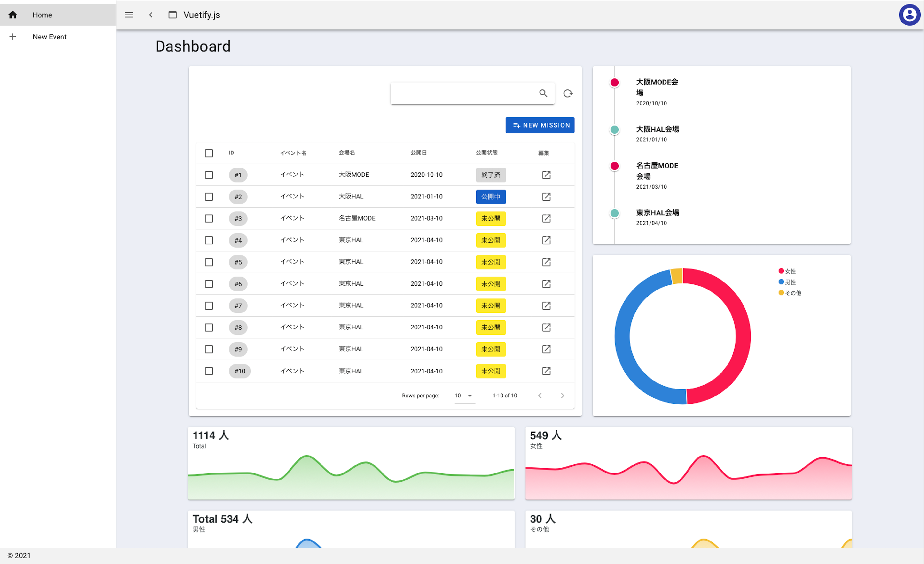Screen dimensions: 924x564
Task: Click the back chevron in the top bar
Action: tap(151, 15)
